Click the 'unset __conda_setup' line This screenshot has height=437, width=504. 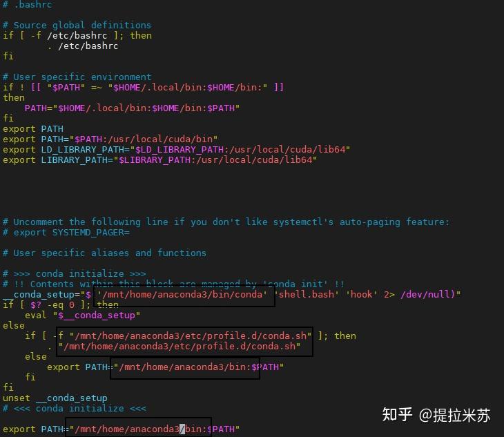tap(55, 398)
